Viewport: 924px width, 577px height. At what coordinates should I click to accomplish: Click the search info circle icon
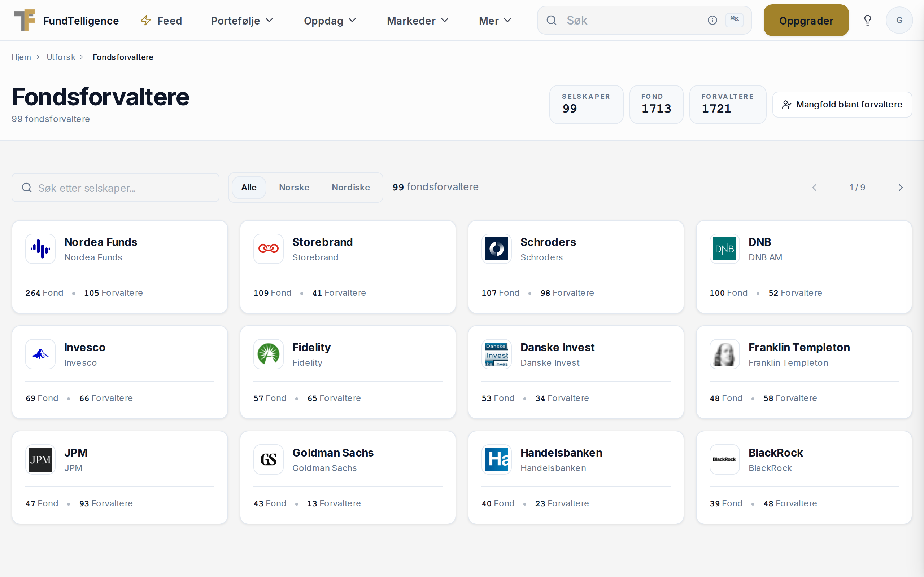712,20
